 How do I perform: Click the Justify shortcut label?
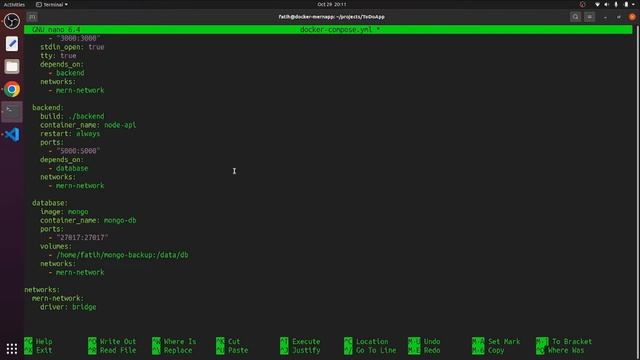(x=306, y=350)
